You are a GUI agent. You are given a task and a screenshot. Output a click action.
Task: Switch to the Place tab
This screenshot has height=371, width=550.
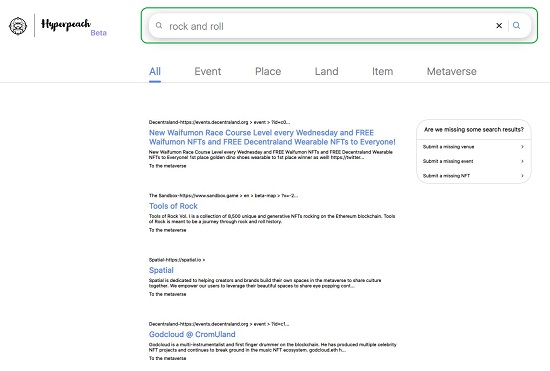268,72
